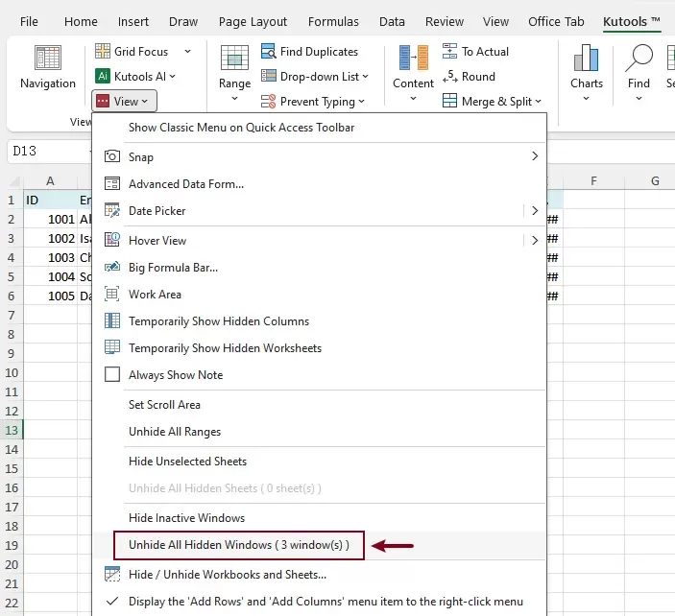Click the Prevent Typing icon
This screenshot has height=616, width=675.
coord(269,102)
